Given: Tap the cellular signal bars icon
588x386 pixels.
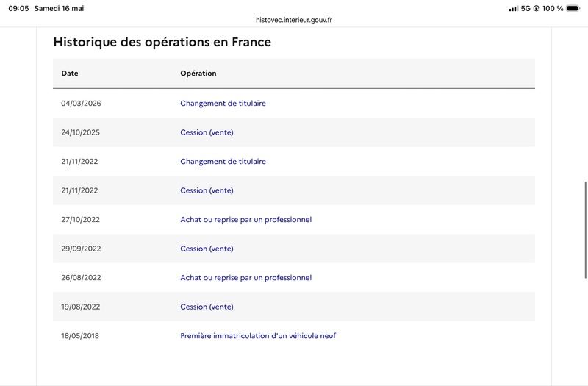Looking at the screenshot, I should pyautogui.click(x=513, y=8).
